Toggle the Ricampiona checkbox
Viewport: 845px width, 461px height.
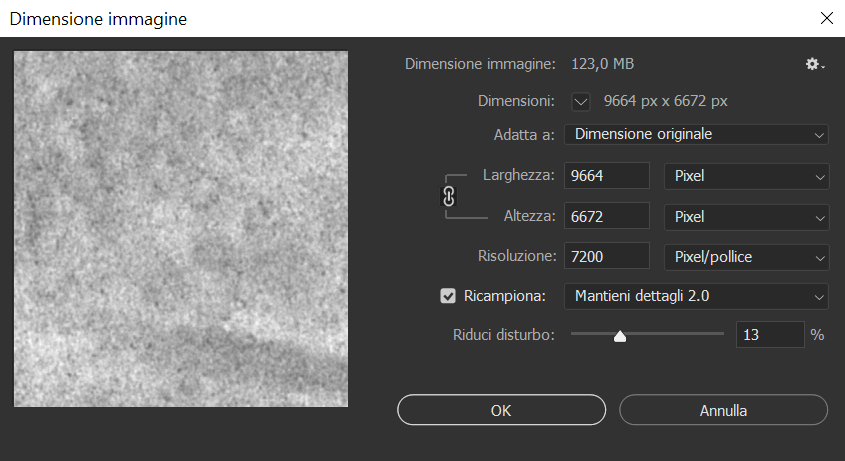coord(448,296)
